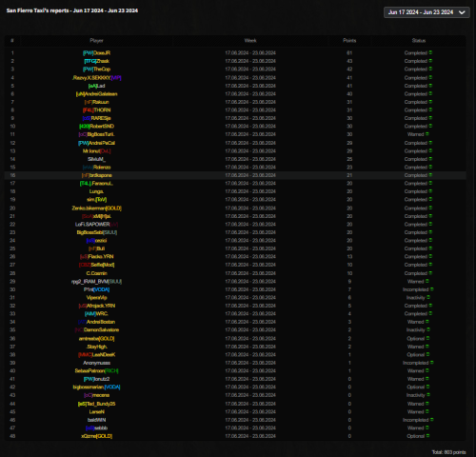
Task: Open player [PW]TheCop profile
Action: point(96,70)
